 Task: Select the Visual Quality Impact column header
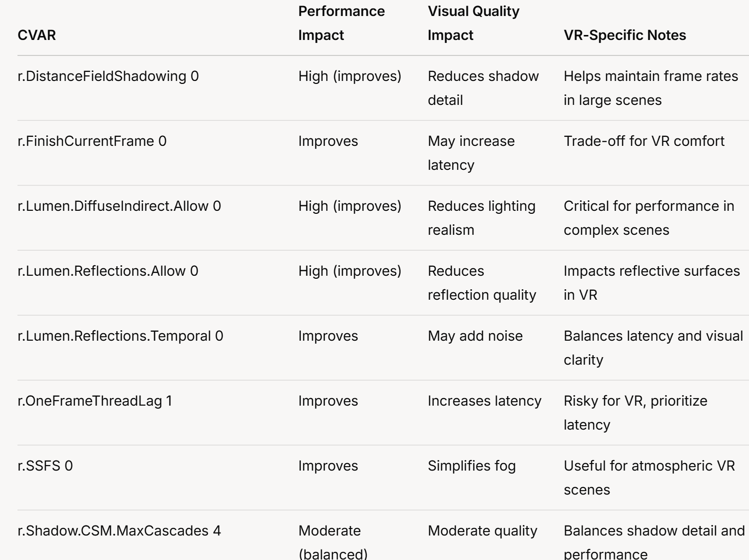click(473, 23)
